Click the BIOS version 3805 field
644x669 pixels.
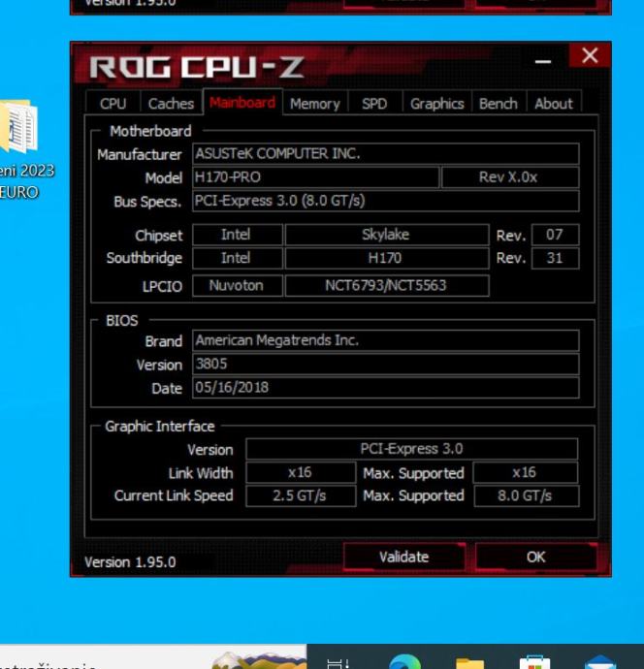click(x=386, y=364)
